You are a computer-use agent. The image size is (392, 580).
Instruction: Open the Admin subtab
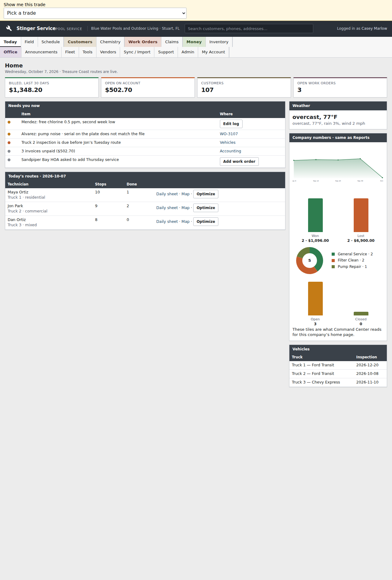point(188,52)
